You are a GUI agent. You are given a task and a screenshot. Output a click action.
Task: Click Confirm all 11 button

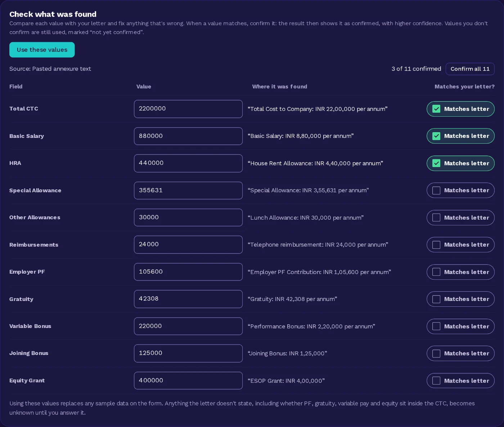470,69
